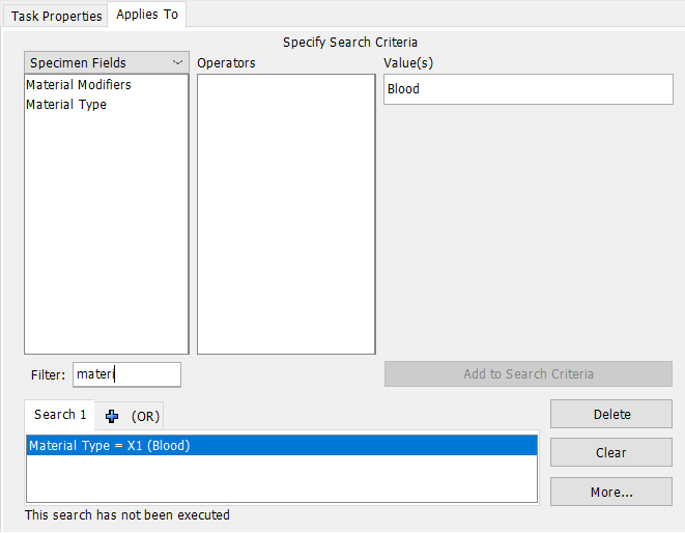685x533 pixels.
Task: Click the search-not-executed status message
Action: coord(127,515)
